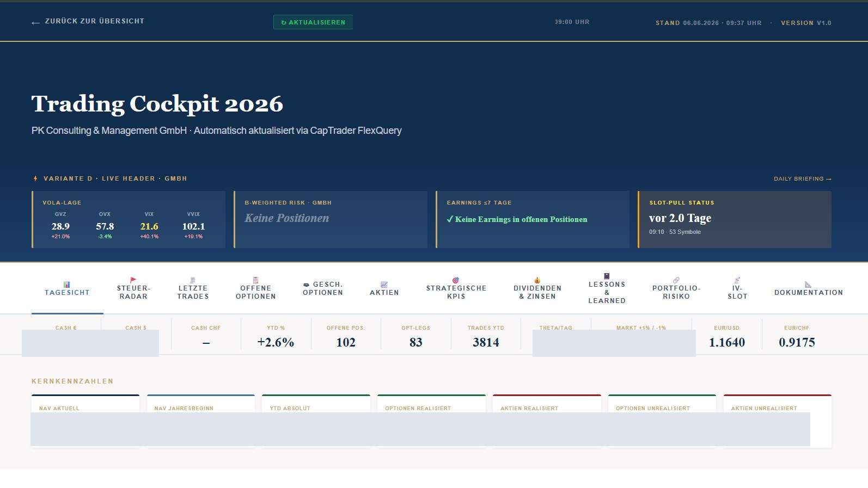This screenshot has width=868, height=488.
Task: Click the Keine Positionen text
Action: point(287,218)
